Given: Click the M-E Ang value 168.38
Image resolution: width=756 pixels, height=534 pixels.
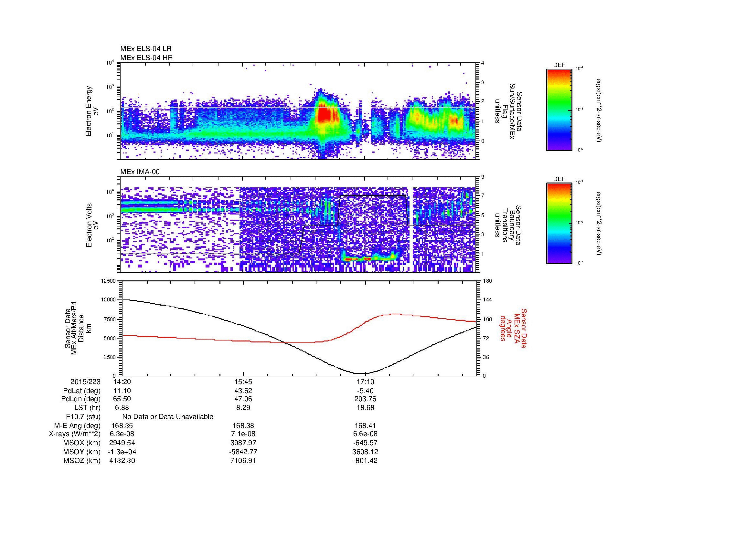Looking at the screenshot, I should pyautogui.click(x=243, y=426).
